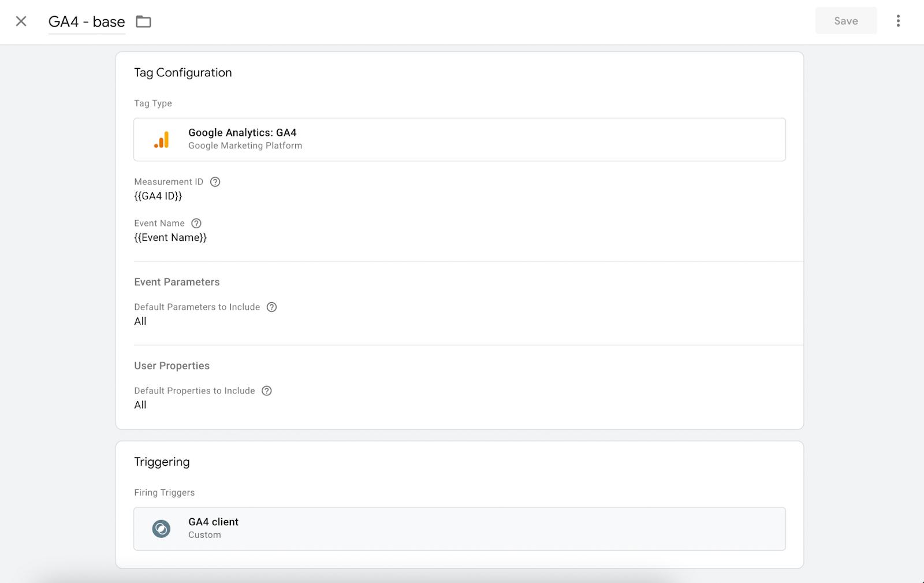
Task: Click the Save button
Action: [846, 21]
